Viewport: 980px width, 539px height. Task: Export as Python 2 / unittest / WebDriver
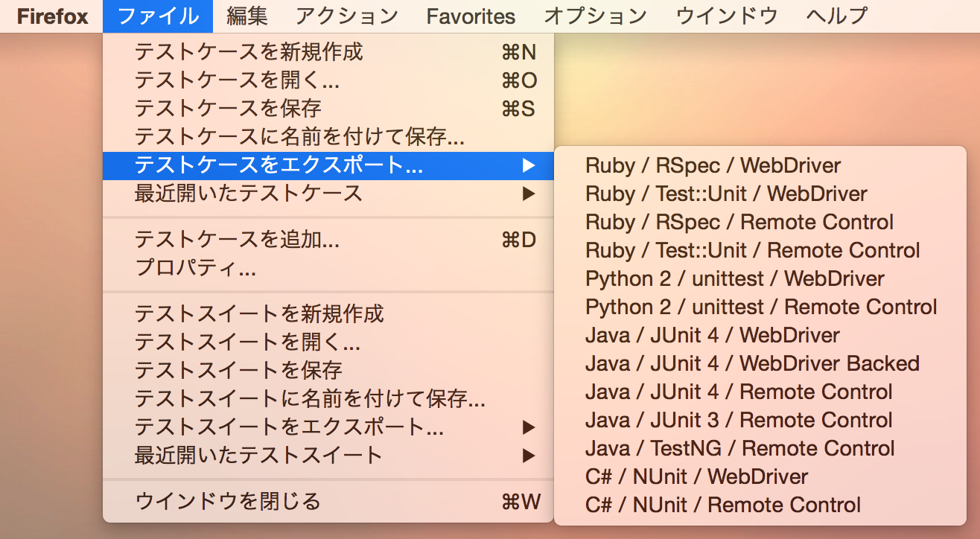tap(760, 278)
